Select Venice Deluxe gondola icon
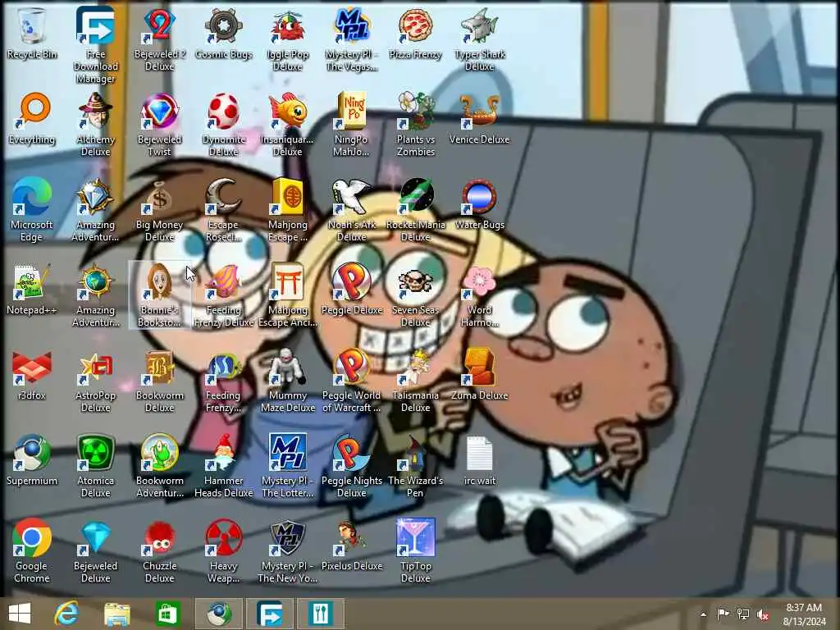 tap(479, 119)
